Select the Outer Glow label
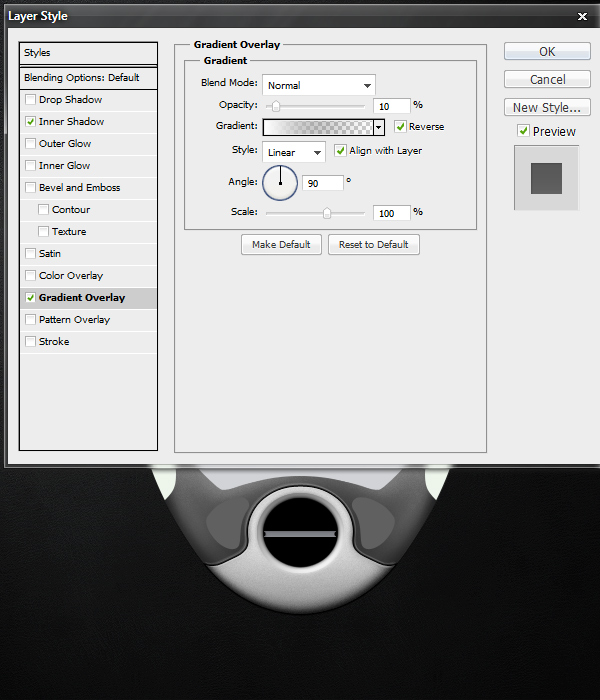This screenshot has width=600, height=700. coord(65,143)
